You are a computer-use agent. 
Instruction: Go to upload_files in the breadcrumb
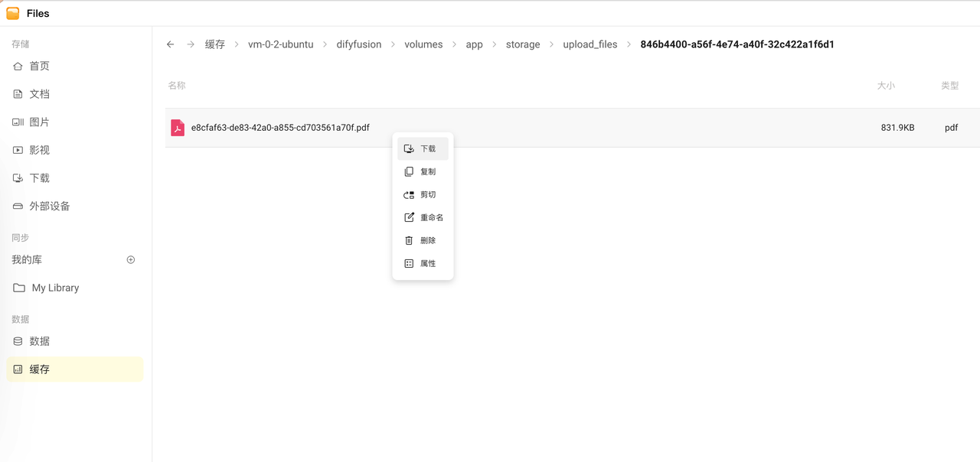tap(590, 44)
